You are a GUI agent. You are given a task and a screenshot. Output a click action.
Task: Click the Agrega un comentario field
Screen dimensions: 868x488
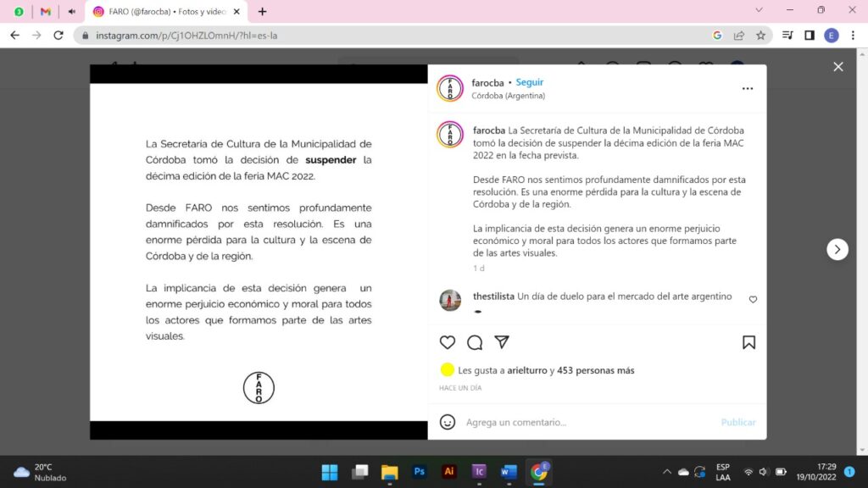click(x=585, y=422)
